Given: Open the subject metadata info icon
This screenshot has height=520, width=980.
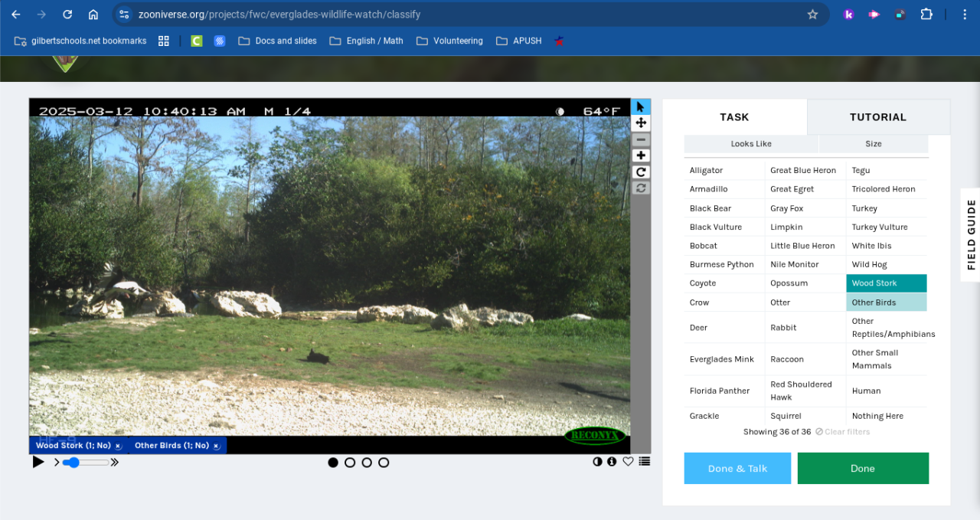Looking at the screenshot, I should 612,461.
